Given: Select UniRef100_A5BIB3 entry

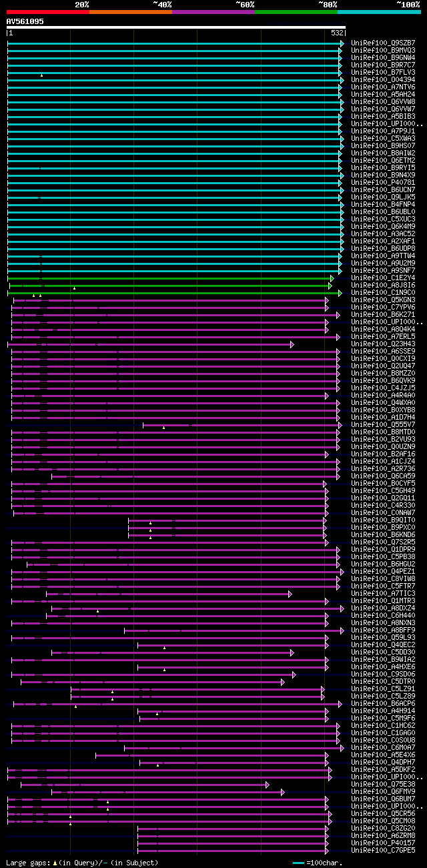Looking at the screenshot, I should [382, 116].
